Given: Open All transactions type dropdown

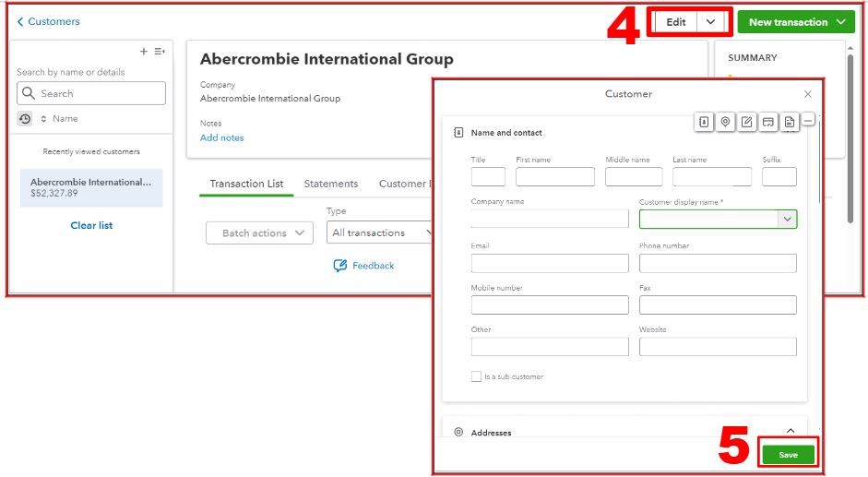Looking at the screenshot, I should [379, 233].
